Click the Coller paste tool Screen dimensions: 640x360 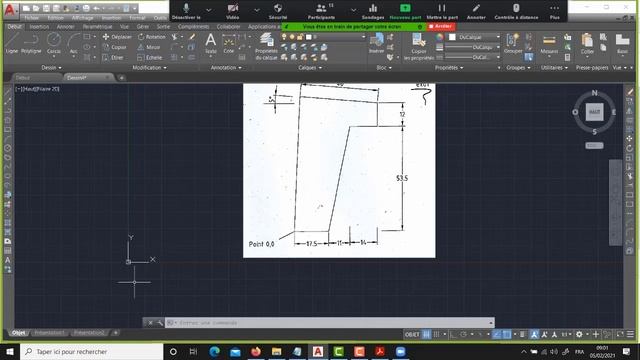587,44
